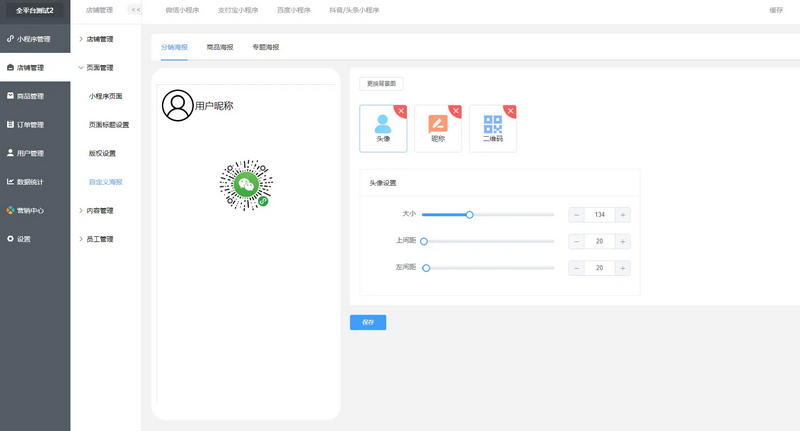Image resolution: width=800 pixels, height=431 pixels.
Task: Click the 更换背景图 button
Action: click(x=381, y=84)
